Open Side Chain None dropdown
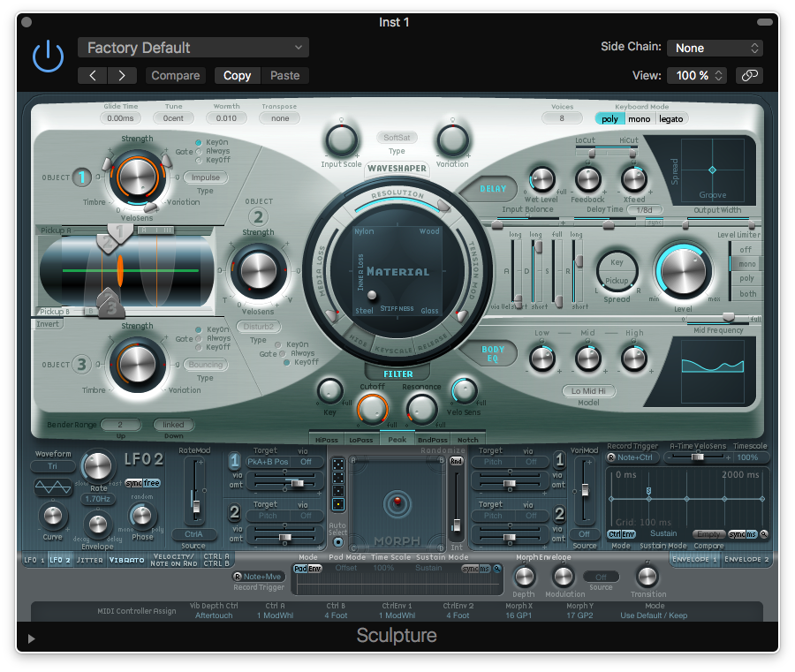 tap(715, 49)
